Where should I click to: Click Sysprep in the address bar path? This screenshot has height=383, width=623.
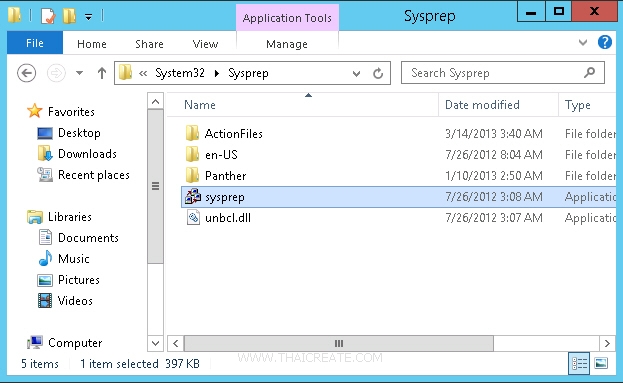point(248,73)
